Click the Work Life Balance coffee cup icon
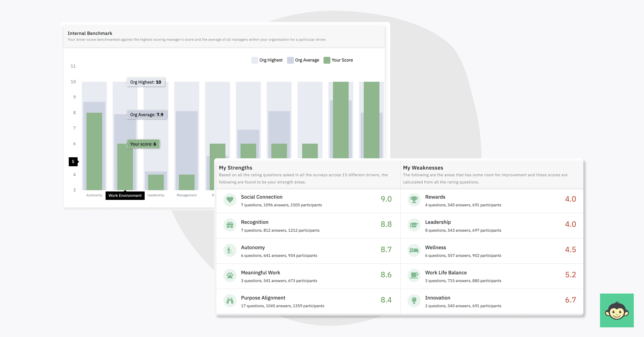The image size is (644, 337). (414, 276)
